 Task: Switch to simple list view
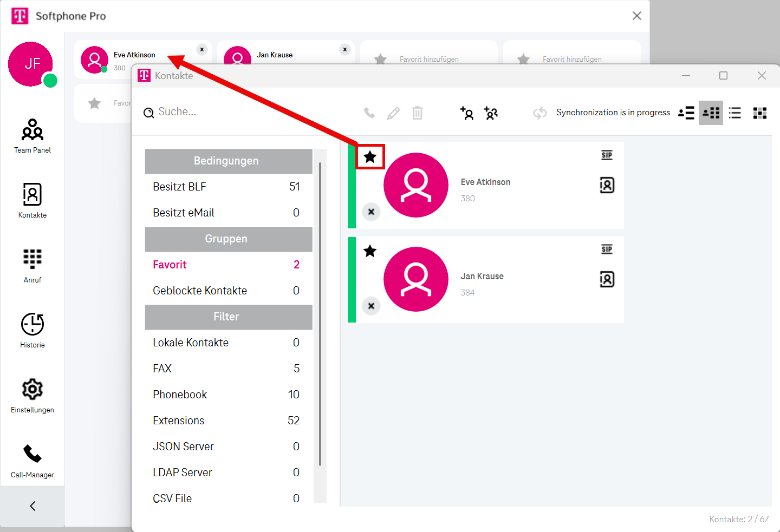coord(735,113)
